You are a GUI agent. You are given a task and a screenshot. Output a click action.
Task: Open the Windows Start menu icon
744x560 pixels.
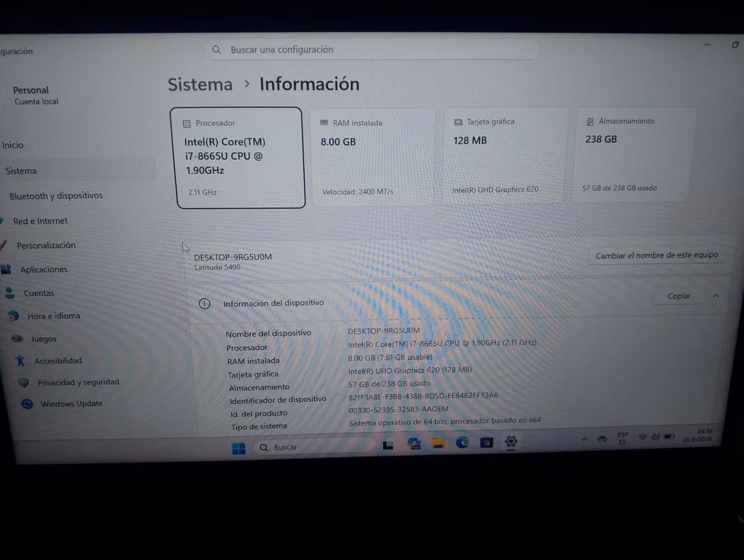pos(239,448)
